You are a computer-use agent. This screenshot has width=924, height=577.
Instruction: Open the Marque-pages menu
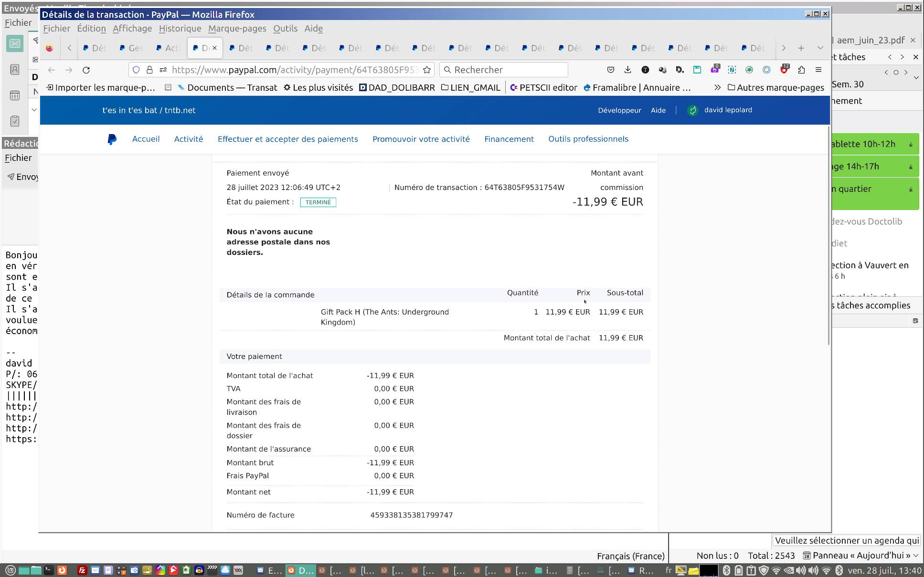click(x=237, y=29)
